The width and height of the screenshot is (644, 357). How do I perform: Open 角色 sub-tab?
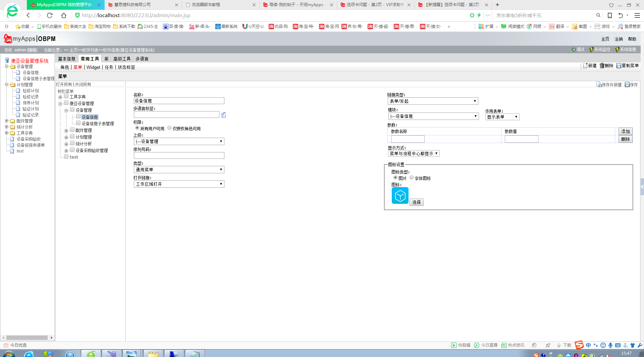point(65,67)
